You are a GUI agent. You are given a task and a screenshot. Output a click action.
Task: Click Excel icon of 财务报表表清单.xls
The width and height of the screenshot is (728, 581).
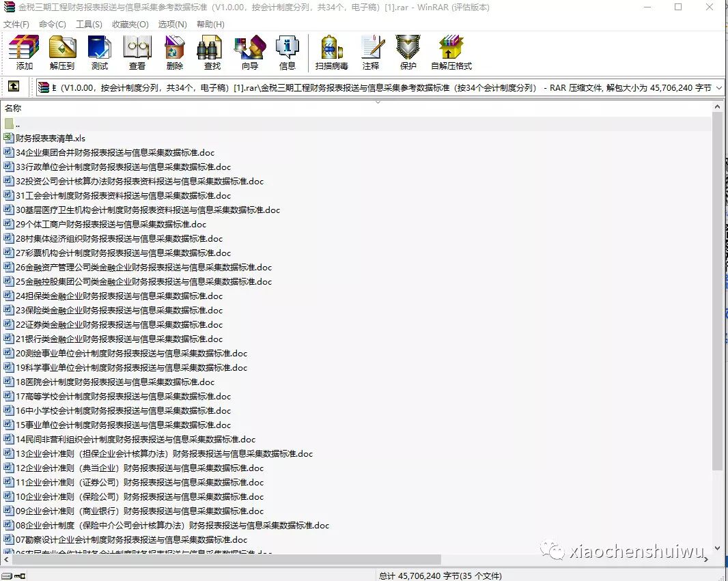[x=8, y=138]
